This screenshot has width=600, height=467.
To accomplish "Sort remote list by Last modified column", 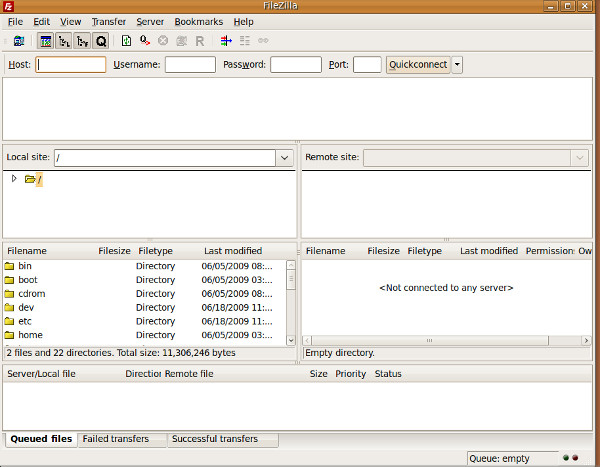I will [x=489, y=251].
